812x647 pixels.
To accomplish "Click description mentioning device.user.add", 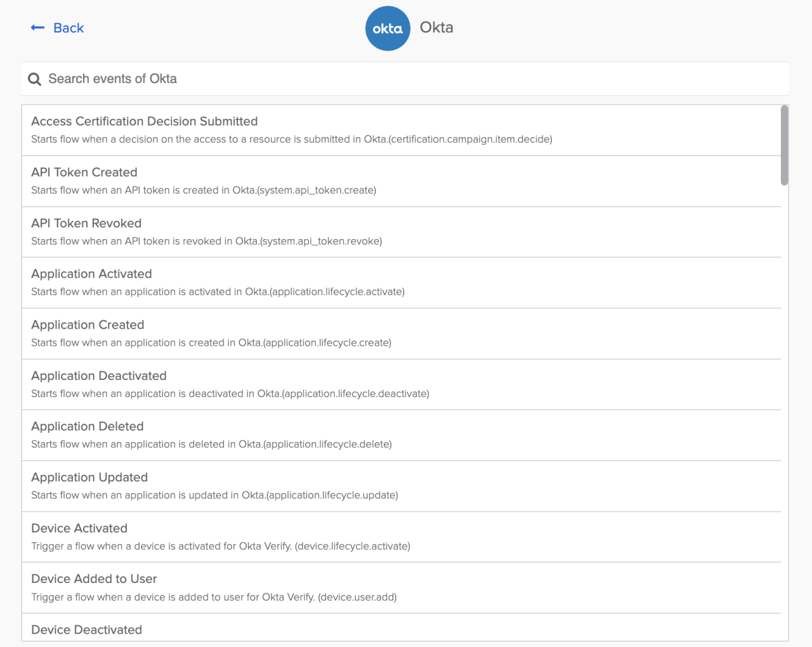I will [x=214, y=597].
